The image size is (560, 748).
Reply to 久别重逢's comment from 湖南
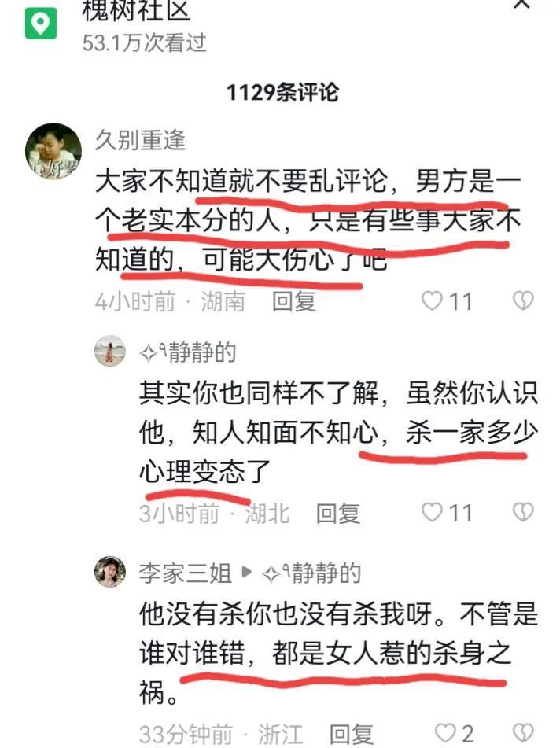(294, 301)
